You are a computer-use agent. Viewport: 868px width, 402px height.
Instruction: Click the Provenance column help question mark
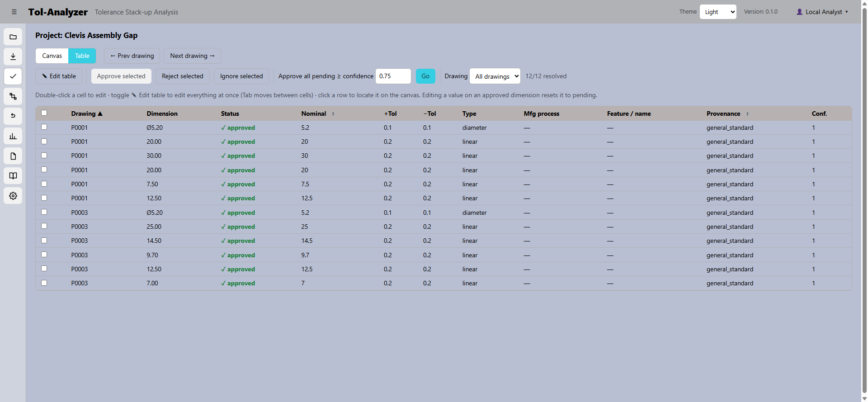click(747, 114)
